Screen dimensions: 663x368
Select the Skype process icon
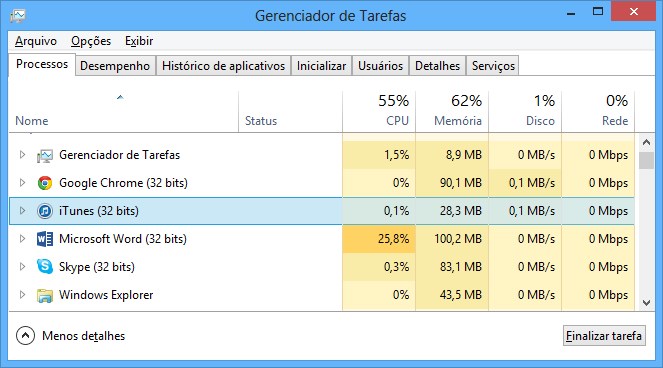44,266
